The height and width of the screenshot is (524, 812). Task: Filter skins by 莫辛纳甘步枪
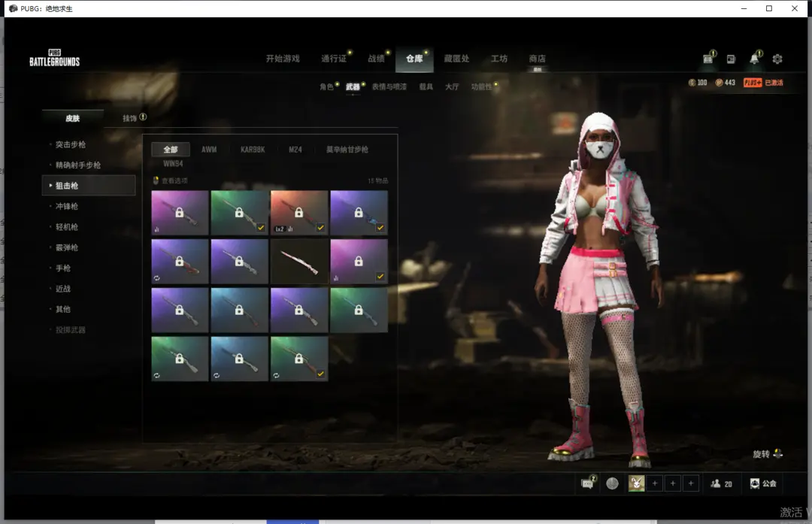[x=347, y=150]
